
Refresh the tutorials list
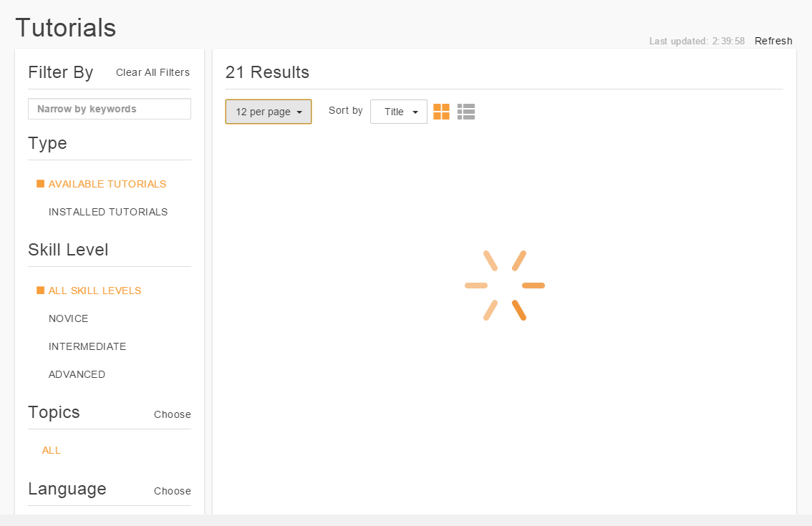click(x=773, y=41)
